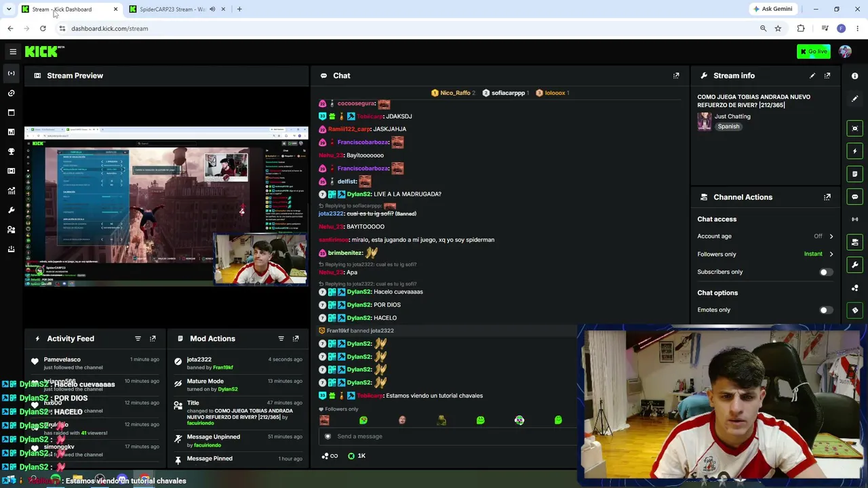
Task: Select the jota2322 banned mod action entry
Action: 237,363
